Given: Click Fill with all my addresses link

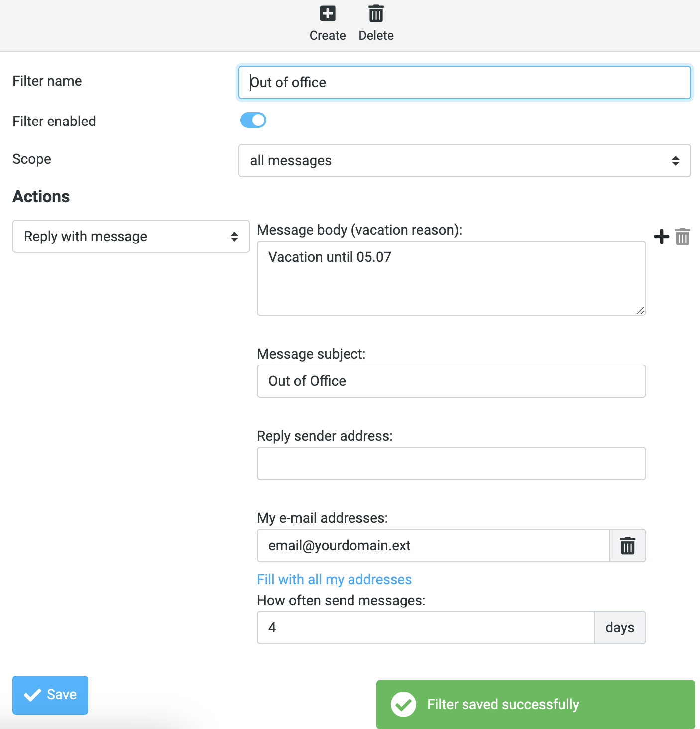Looking at the screenshot, I should pyautogui.click(x=335, y=579).
